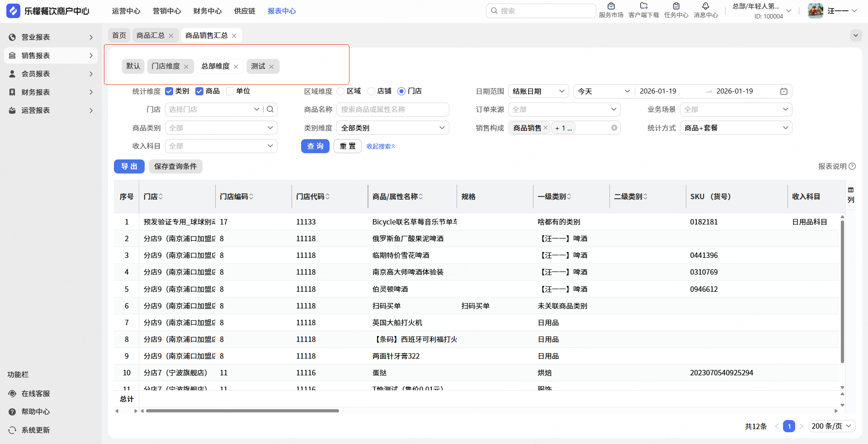Click the store search magnifier icon
868x444 pixels.
pyautogui.click(x=270, y=109)
